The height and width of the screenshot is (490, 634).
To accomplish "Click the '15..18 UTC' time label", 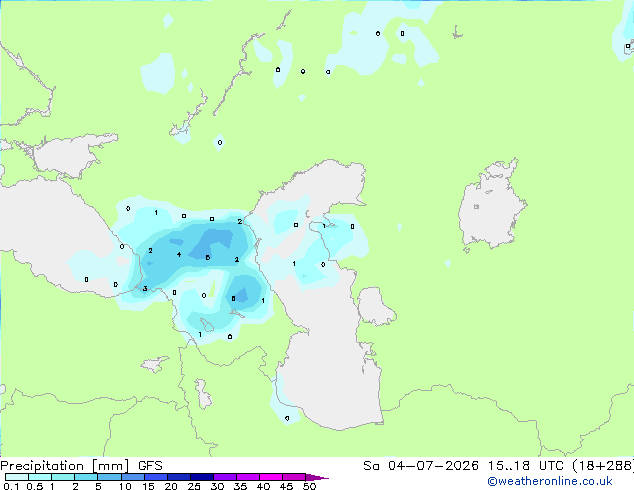I will 526,466.
